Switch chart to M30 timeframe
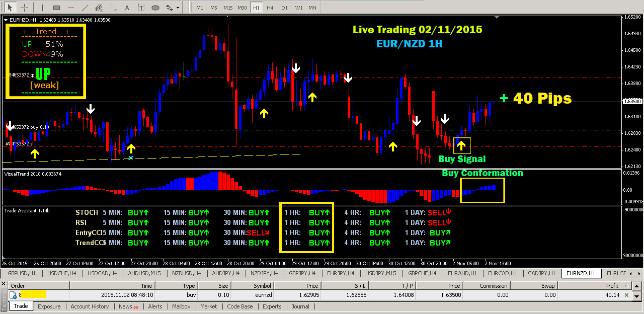 click(243, 8)
